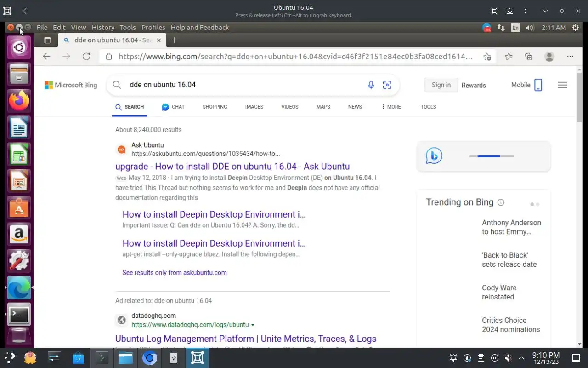Switch to the IMAGES search tab

pos(254,107)
